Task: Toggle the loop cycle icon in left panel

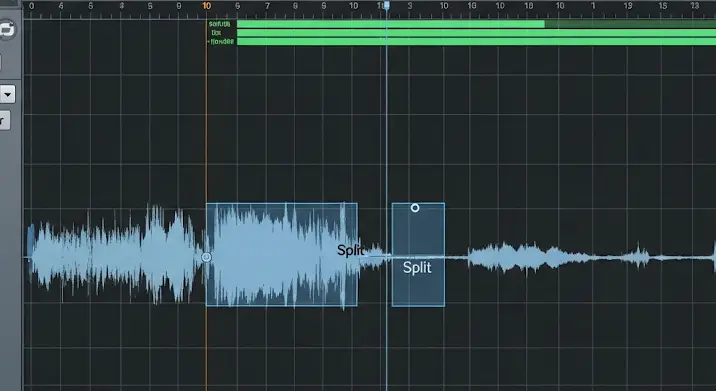Action: [x=6, y=30]
